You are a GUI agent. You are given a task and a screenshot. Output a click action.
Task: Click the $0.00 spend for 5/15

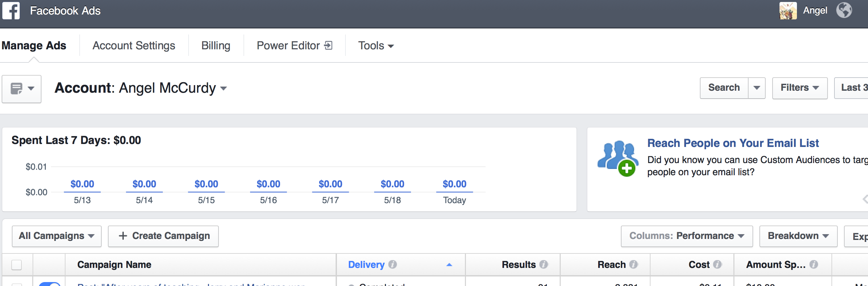point(206,184)
